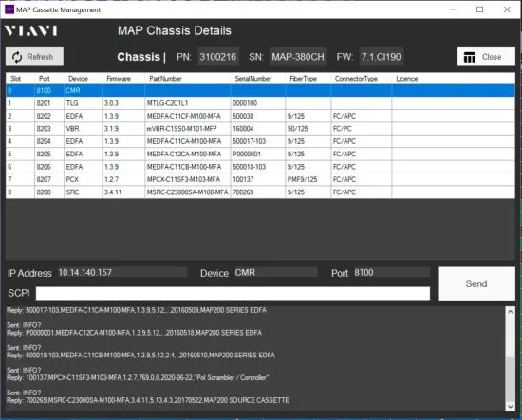Click firmware 1.2.7 cell
The image size is (522, 420).
[123, 179]
